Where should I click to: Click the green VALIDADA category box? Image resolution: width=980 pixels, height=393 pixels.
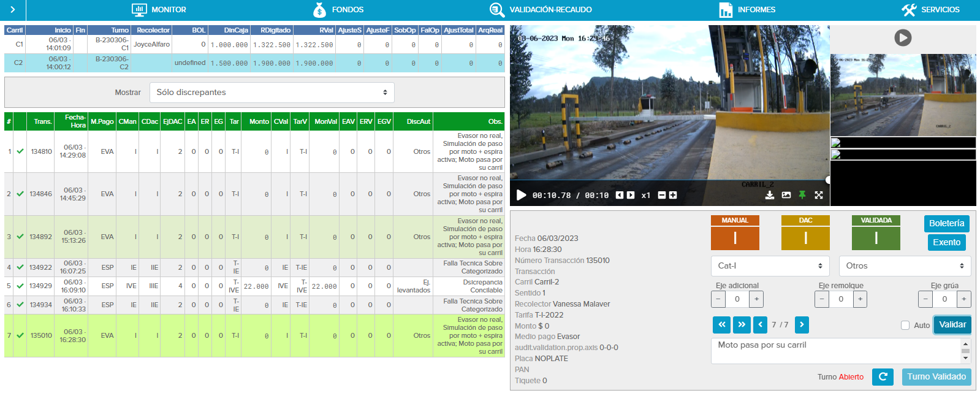876,232
